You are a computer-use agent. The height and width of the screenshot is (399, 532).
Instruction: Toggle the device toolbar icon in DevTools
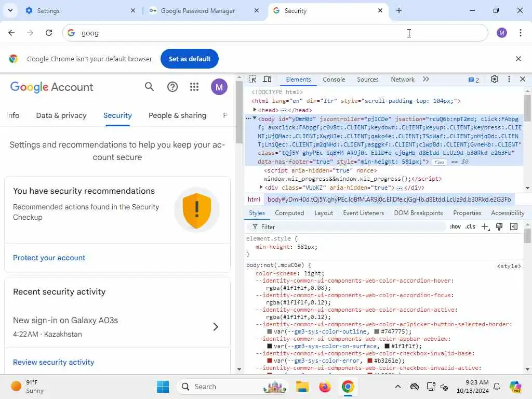[268, 79]
